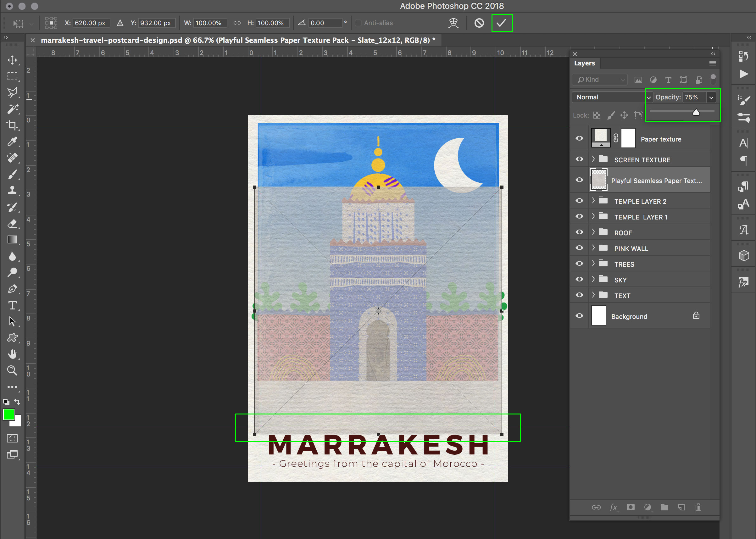Open the Layers panel menu
The width and height of the screenshot is (756, 539).
(712, 63)
